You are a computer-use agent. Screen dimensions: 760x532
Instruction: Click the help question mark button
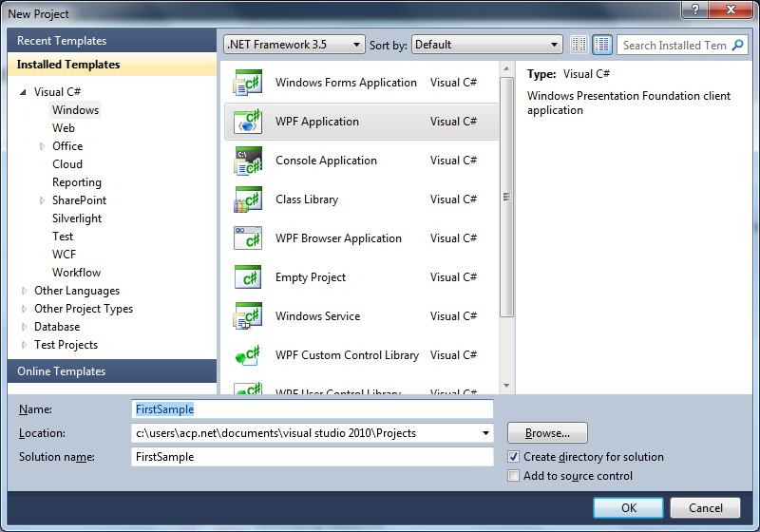(695, 9)
